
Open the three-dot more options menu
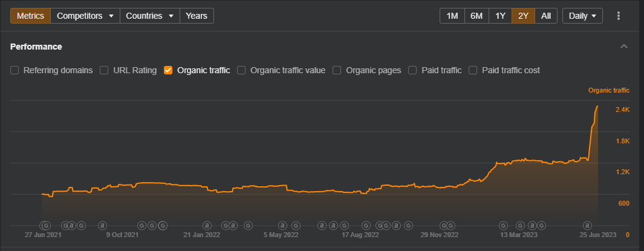619,16
